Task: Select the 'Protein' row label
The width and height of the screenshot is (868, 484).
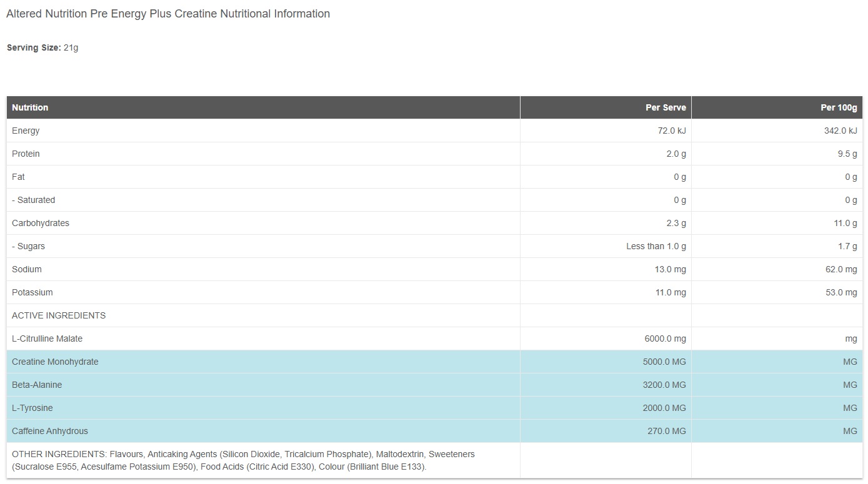Action: point(26,154)
